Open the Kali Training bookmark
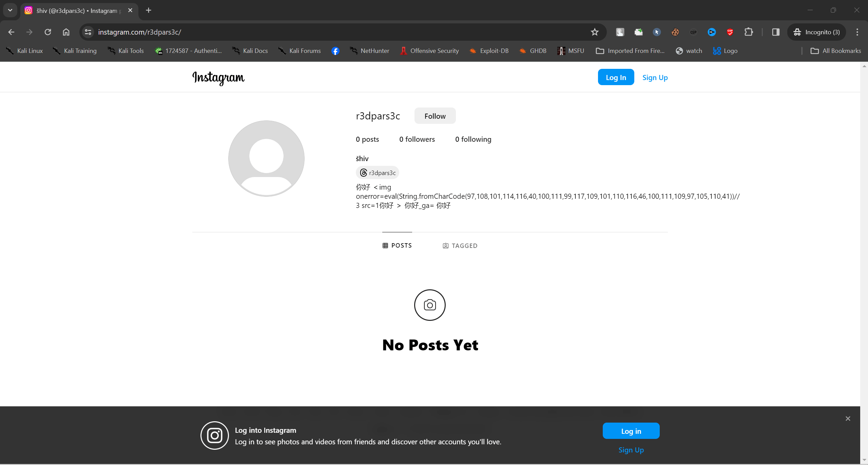868x465 pixels. 75,51
